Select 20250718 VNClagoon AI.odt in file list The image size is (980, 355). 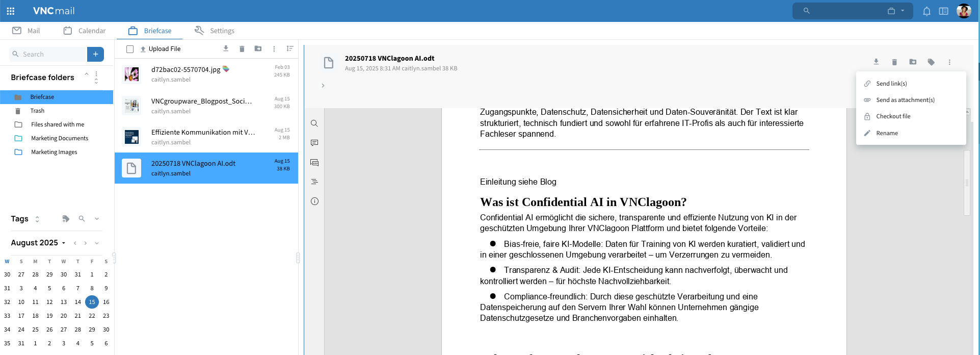pos(206,168)
